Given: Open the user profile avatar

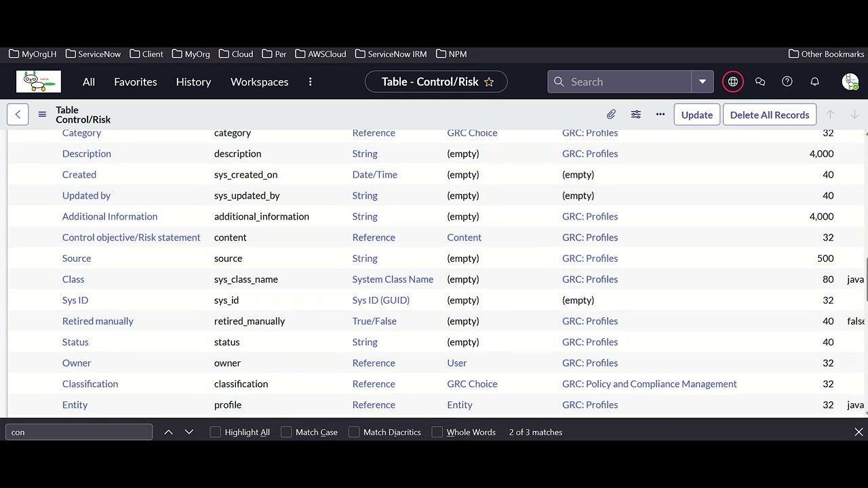Looking at the screenshot, I should [850, 82].
